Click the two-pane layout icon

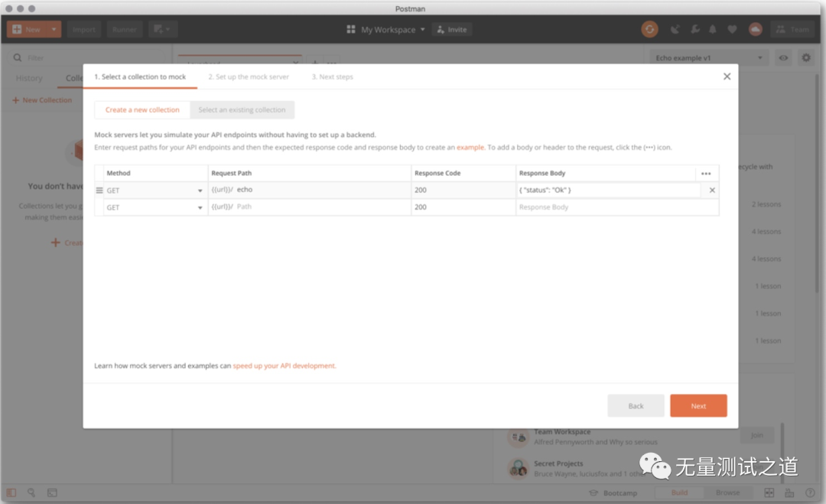[769, 493]
